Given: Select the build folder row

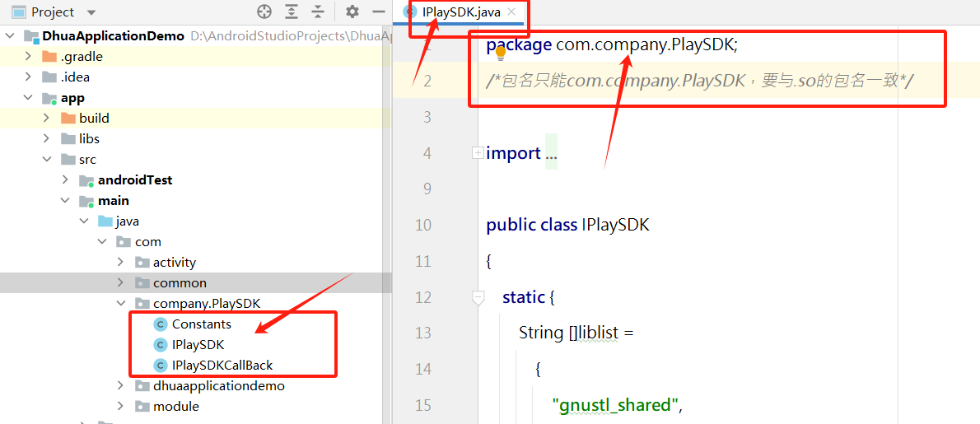Looking at the screenshot, I should coord(196,118).
